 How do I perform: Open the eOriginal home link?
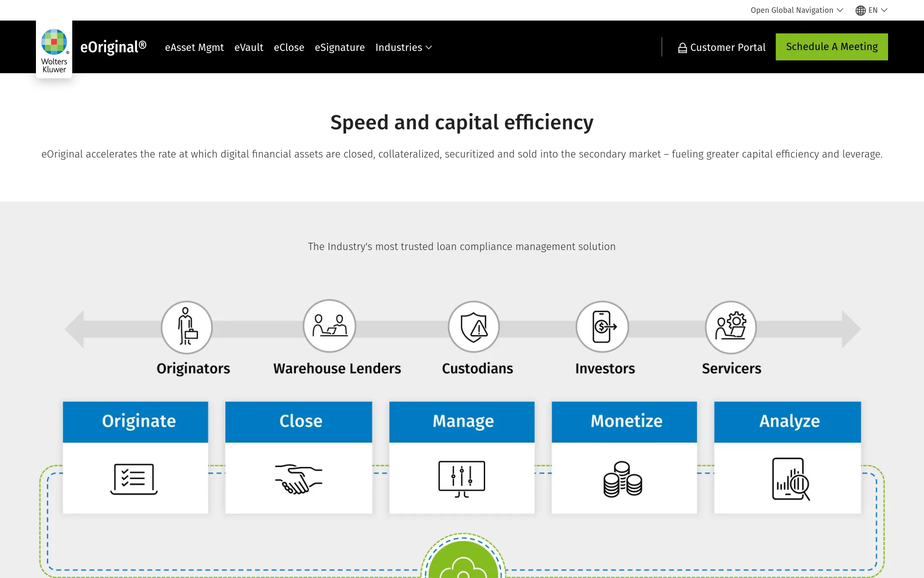[113, 47]
